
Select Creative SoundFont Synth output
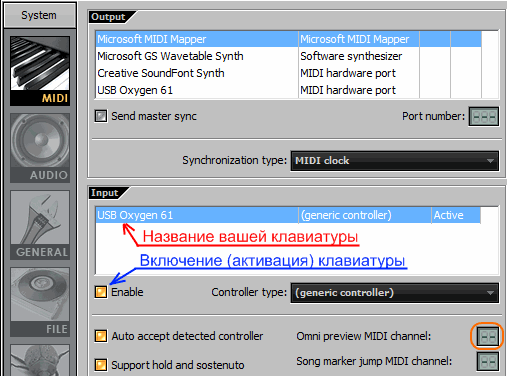[288, 73]
